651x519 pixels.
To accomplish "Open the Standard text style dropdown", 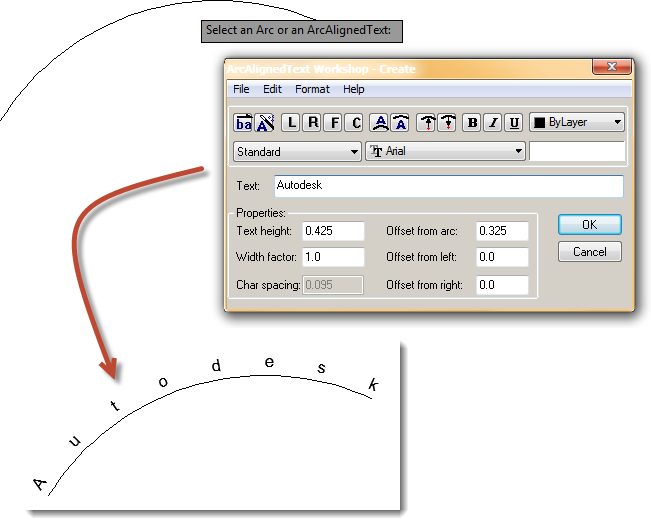I will pos(297,152).
